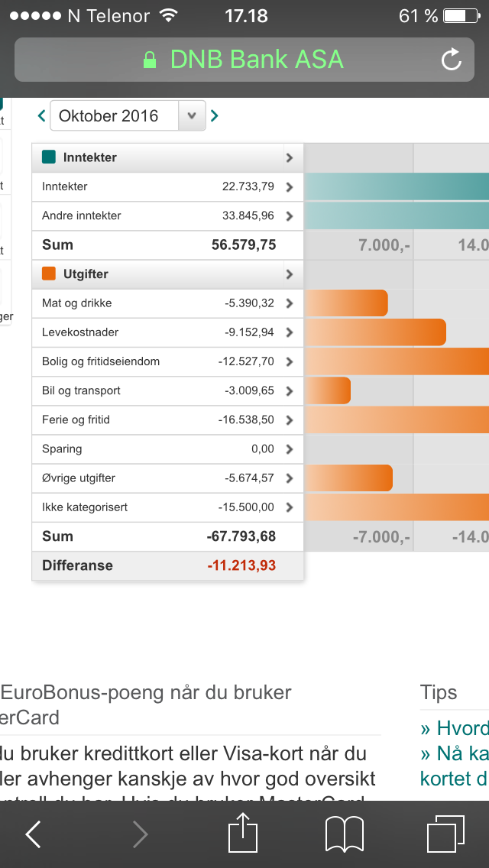
Task: Open the Safari share sheet icon
Action: [244, 832]
